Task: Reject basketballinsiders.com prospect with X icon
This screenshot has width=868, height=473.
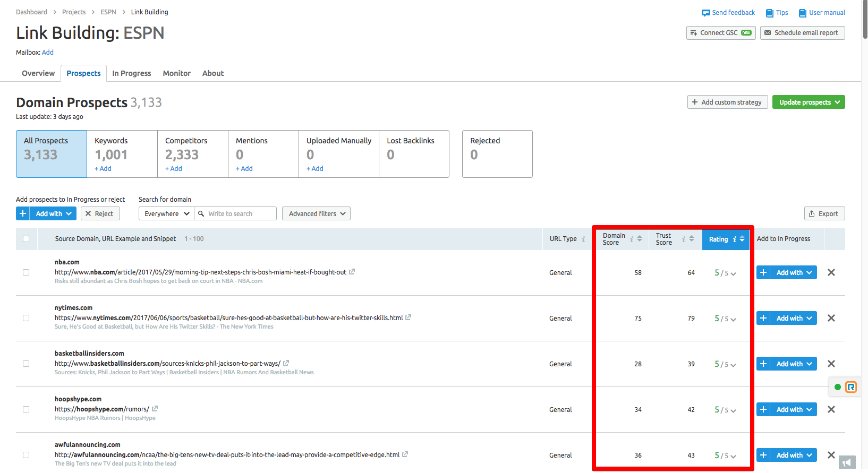Action: coord(831,364)
